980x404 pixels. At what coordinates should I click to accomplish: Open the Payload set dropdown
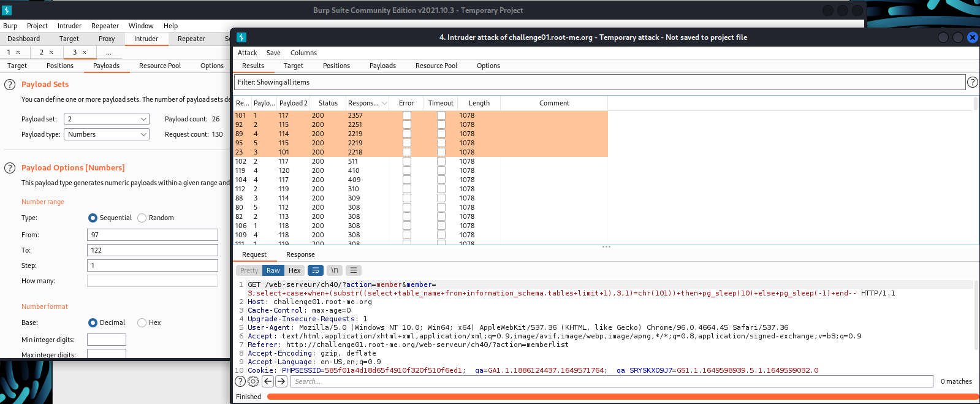[107, 119]
